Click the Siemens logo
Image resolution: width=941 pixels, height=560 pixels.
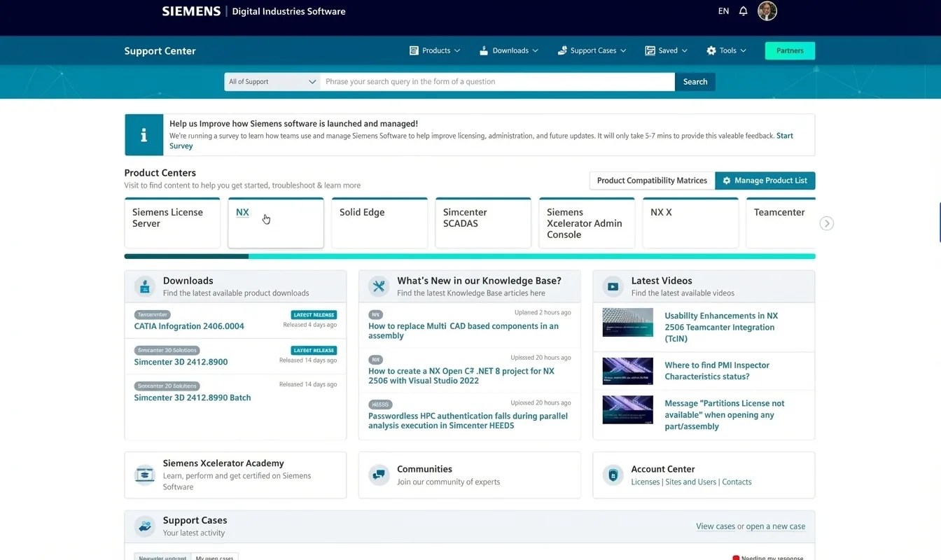[x=191, y=11]
